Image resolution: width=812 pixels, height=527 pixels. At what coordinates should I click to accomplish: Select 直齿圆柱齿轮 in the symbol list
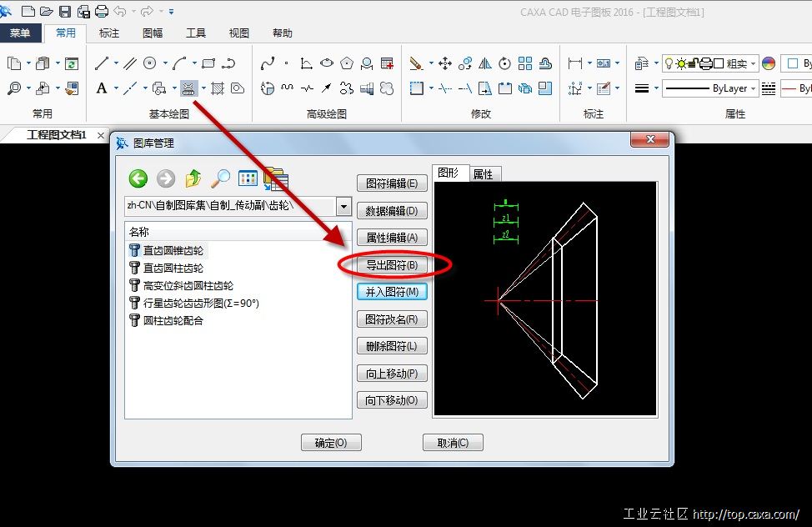pyautogui.click(x=173, y=268)
